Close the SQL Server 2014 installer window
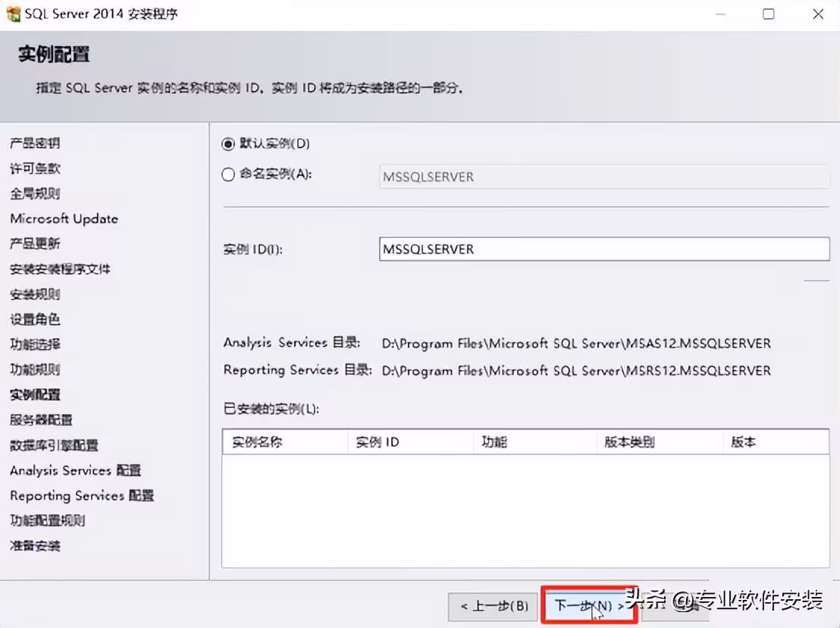840x628 pixels. 818,14
